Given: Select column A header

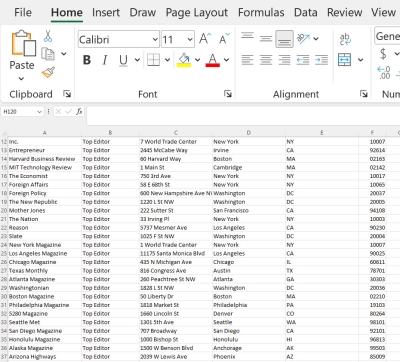Looking at the screenshot, I should [45, 133].
